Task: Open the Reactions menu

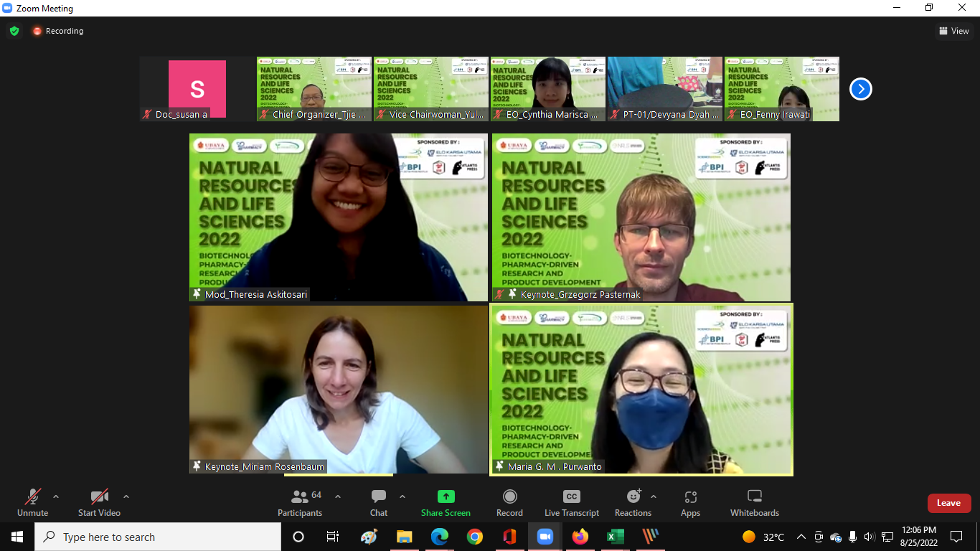Action: coord(633,502)
